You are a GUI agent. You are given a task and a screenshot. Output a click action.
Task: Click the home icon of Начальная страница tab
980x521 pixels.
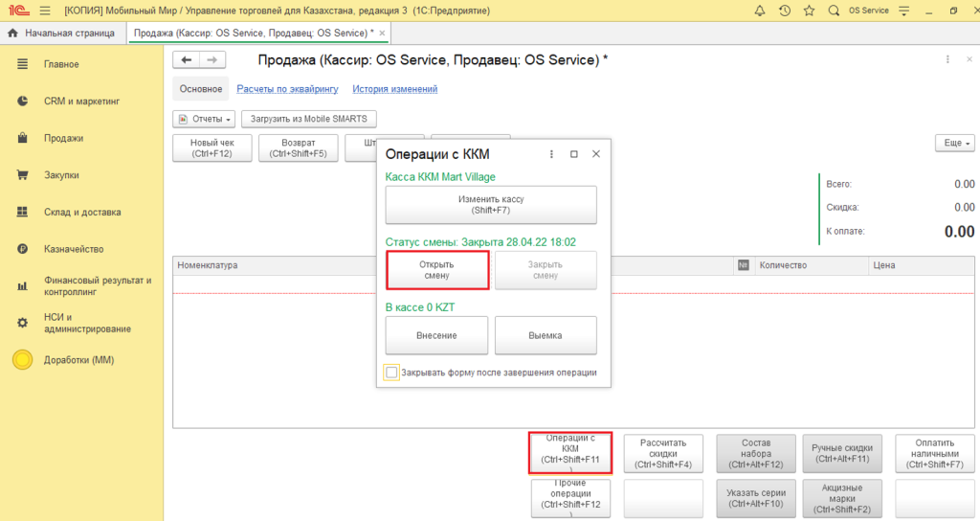tap(12, 34)
